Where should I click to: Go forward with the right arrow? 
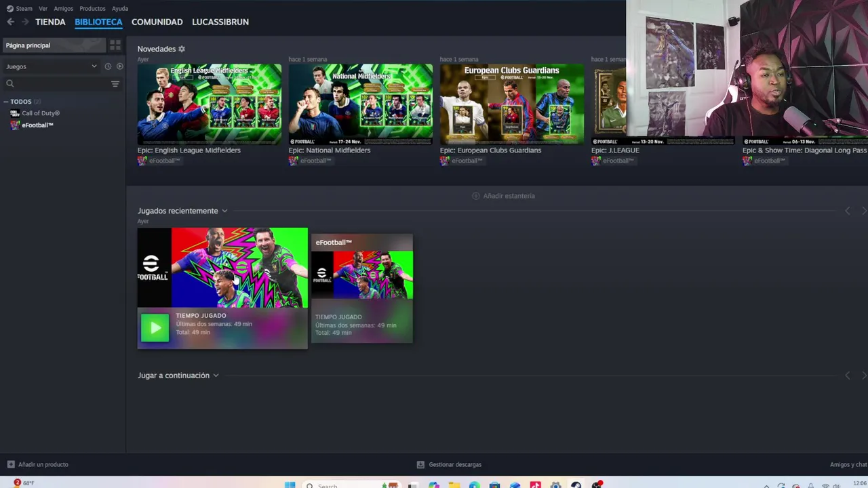(25, 22)
